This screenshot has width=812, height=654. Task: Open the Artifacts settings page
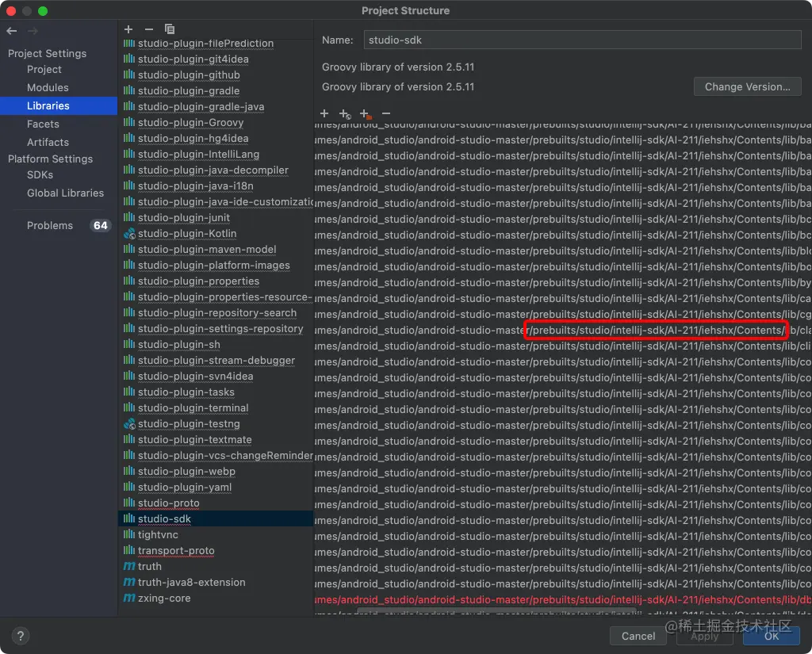click(48, 142)
